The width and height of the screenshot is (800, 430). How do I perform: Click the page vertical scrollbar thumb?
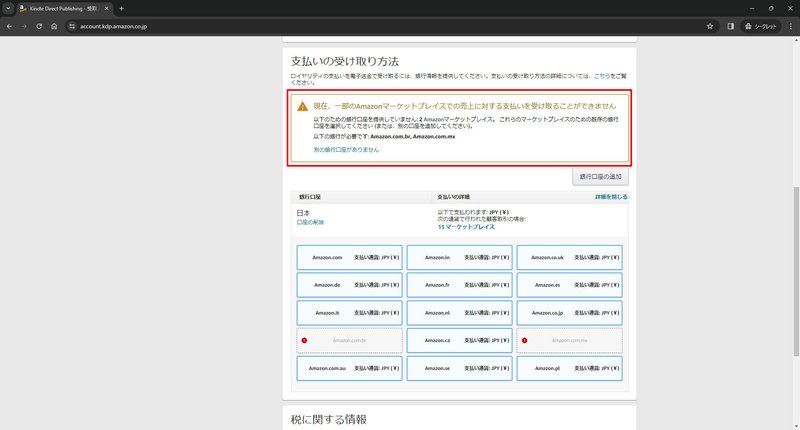(x=796, y=271)
